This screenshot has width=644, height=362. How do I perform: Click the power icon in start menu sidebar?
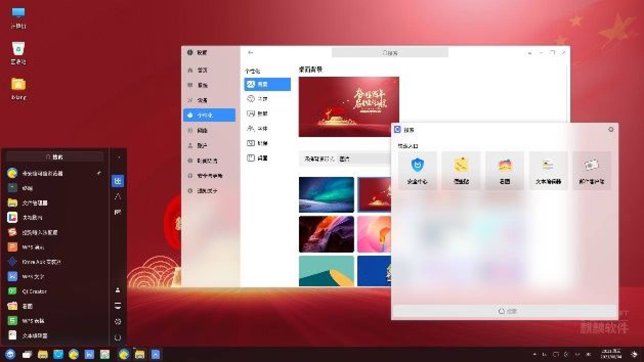tap(118, 337)
